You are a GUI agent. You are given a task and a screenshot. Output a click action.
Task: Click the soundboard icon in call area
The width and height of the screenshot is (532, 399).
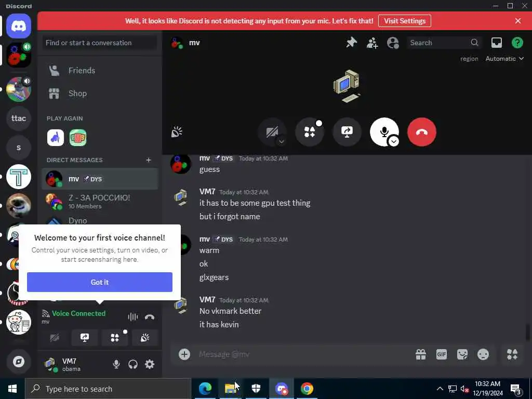coord(177,132)
